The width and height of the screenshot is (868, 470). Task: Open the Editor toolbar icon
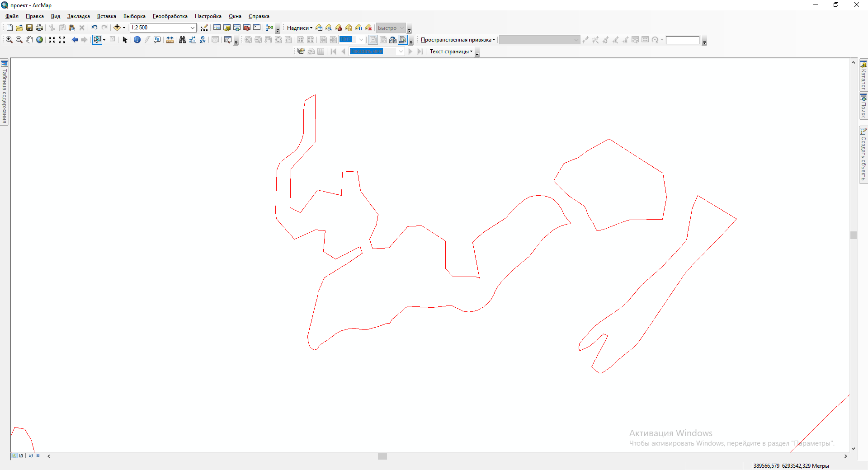tap(204, 28)
